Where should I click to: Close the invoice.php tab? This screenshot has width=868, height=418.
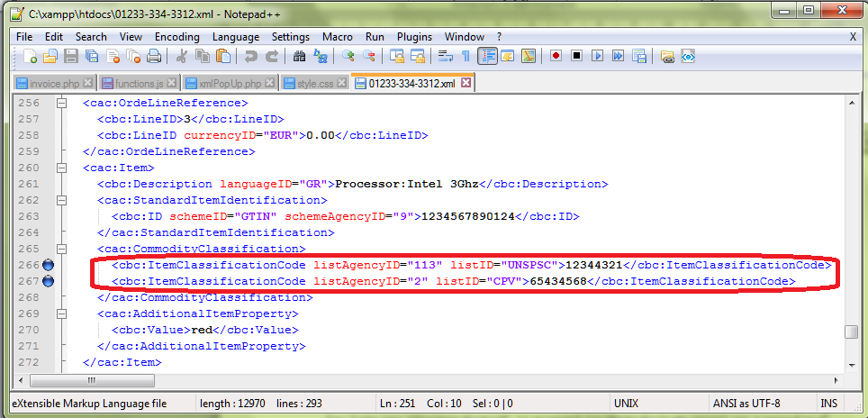pos(87,83)
